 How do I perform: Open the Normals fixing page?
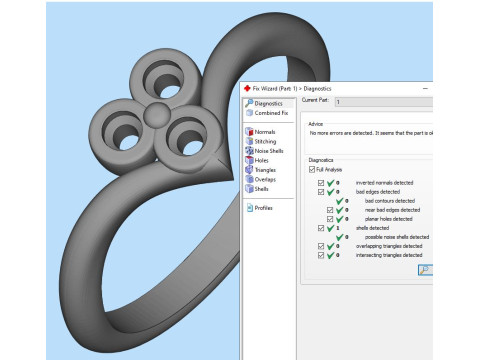coord(265,132)
